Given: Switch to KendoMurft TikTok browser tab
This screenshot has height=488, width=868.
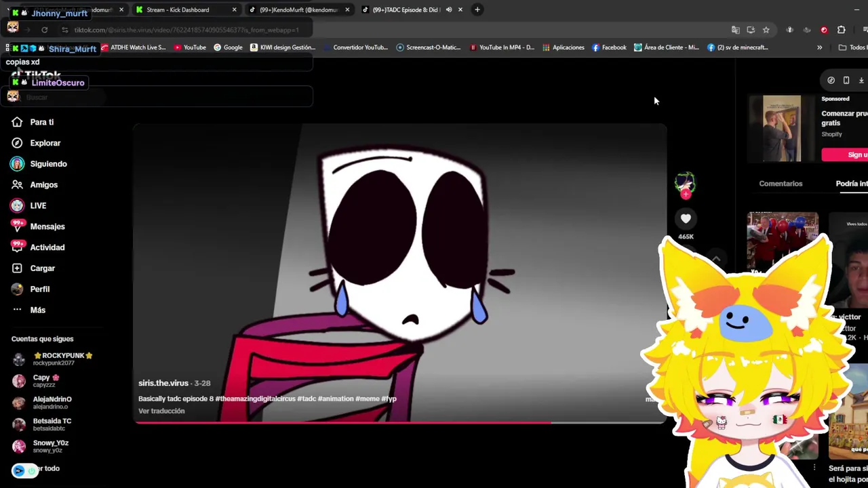Looking at the screenshot, I should [298, 9].
